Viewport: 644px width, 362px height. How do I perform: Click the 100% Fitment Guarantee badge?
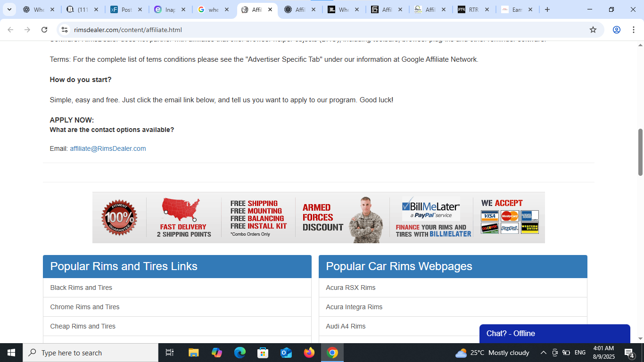click(x=119, y=217)
